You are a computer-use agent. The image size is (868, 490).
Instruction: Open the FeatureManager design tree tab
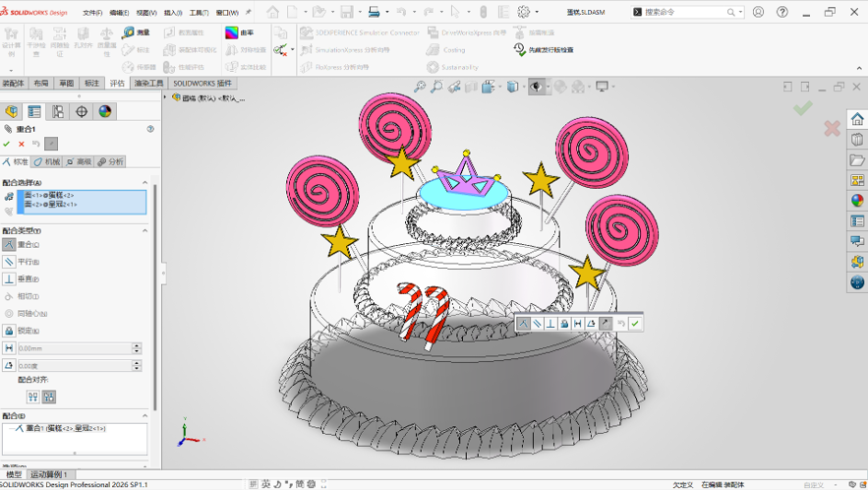(x=11, y=111)
